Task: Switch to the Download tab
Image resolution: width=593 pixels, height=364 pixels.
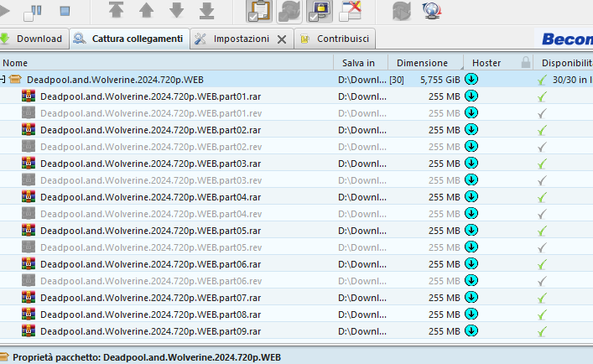Action: pyautogui.click(x=34, y=39)
